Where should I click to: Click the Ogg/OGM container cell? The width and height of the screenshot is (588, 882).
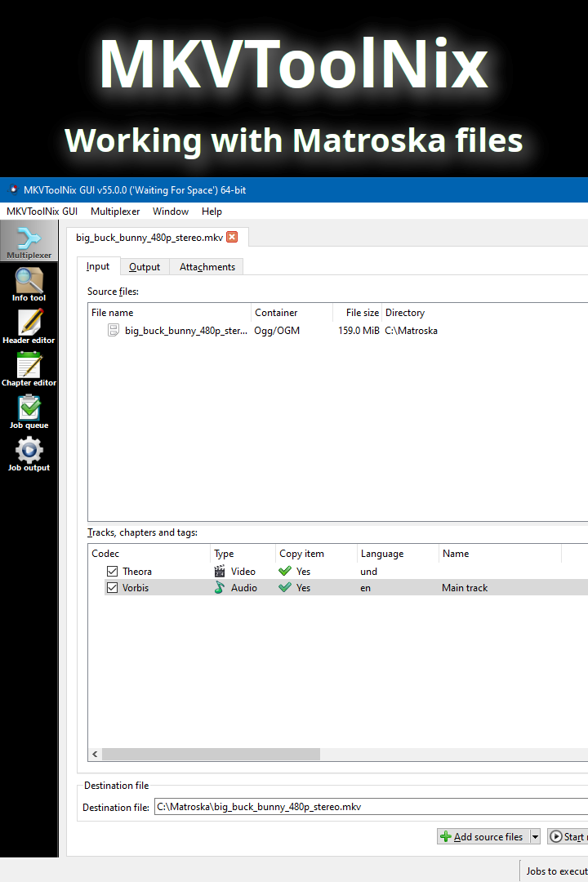coord(277,331)
